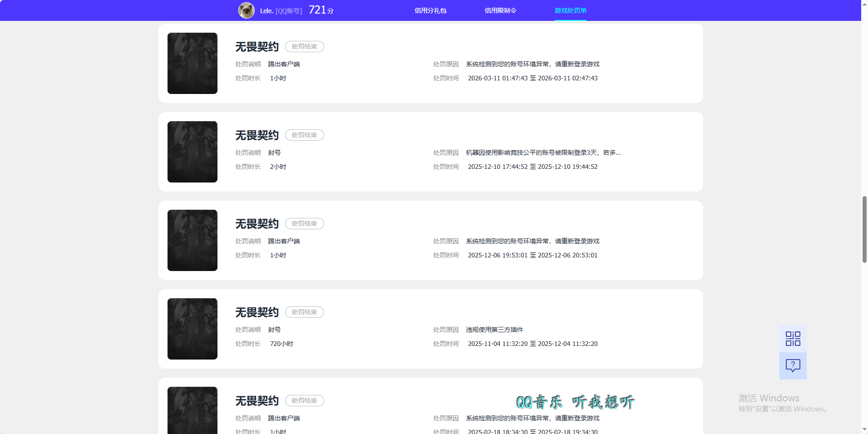Open the 信用限制令 tab
This screenshot has width=868, height=434.
[500, 10]
